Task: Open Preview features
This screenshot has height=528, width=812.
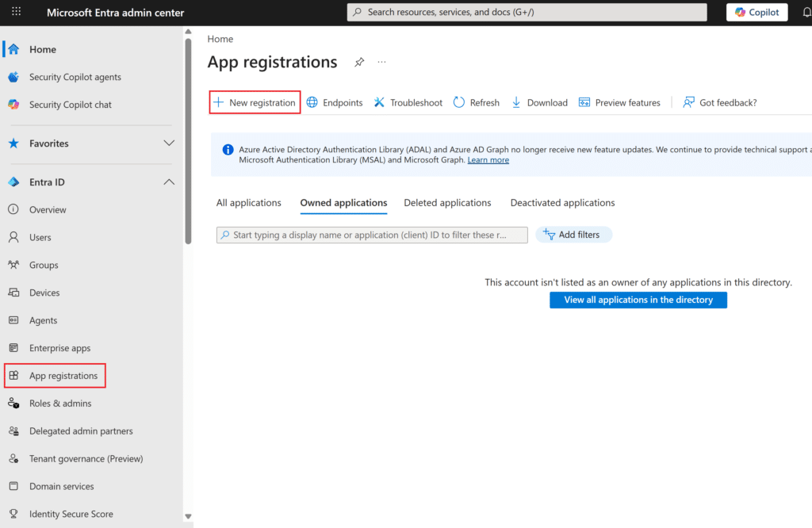Action: pyautogui.click(x=619, y=102)
